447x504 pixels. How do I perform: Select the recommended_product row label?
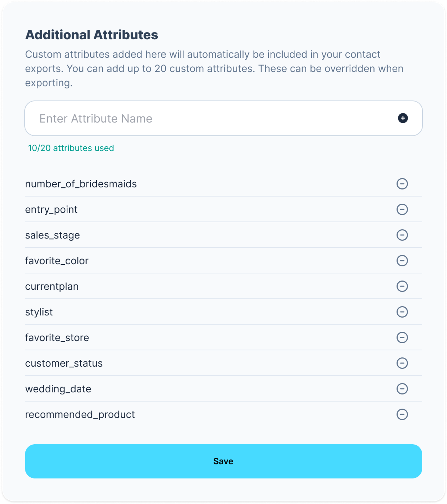tap(80, 415)
